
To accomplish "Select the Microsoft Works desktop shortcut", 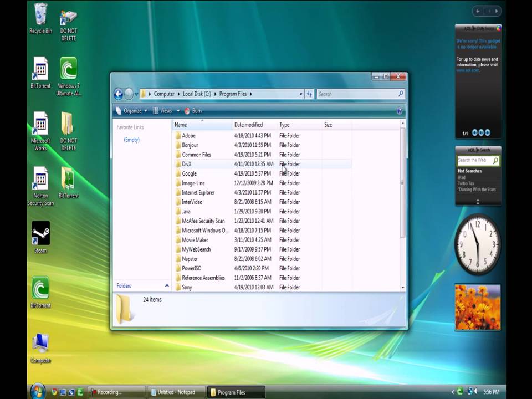I will coord(40,131).
